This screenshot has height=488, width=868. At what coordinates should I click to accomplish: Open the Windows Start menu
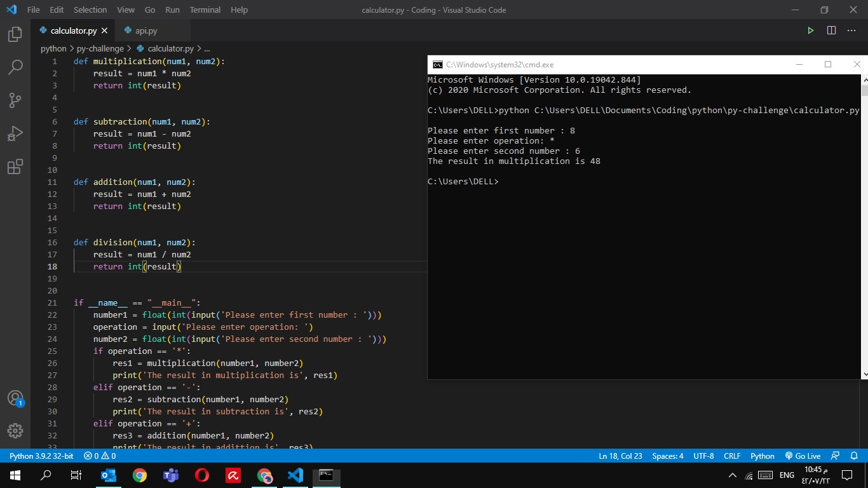point(15,475)
